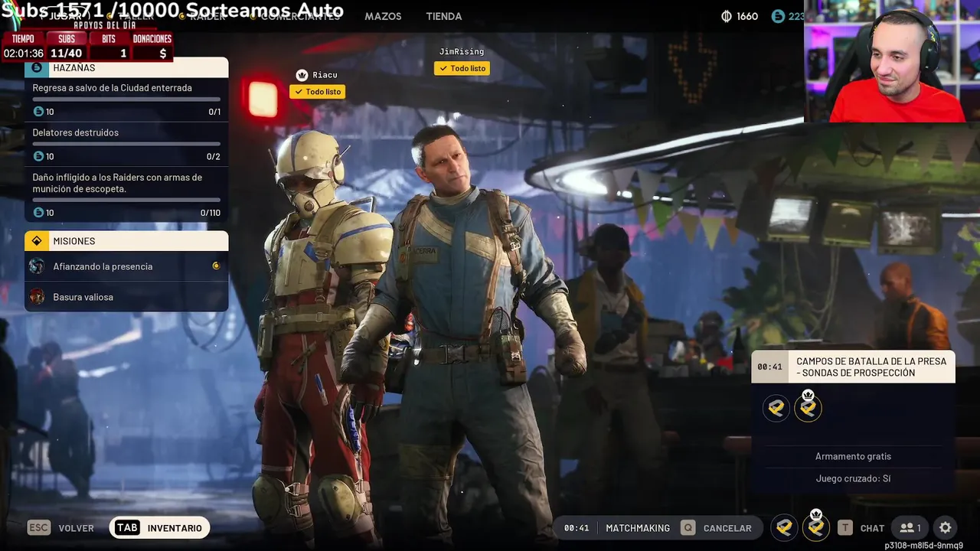Select the JimRising player name

462,51
